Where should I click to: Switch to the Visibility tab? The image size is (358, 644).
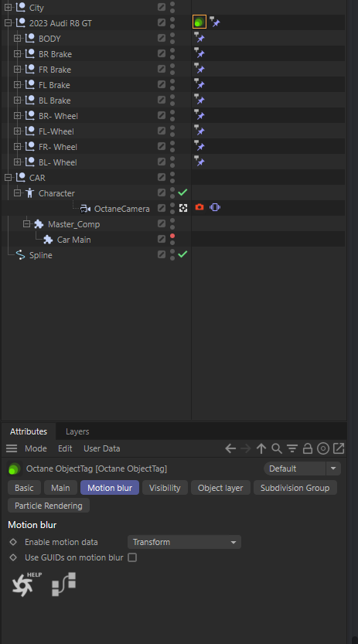tap(165, 488)
